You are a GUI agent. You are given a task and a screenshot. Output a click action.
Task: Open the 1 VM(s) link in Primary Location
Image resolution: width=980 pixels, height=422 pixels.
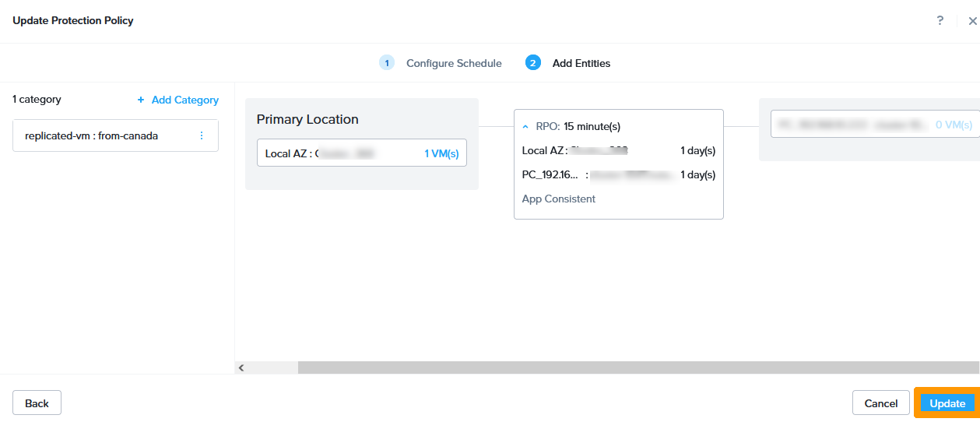pos(441,153)
